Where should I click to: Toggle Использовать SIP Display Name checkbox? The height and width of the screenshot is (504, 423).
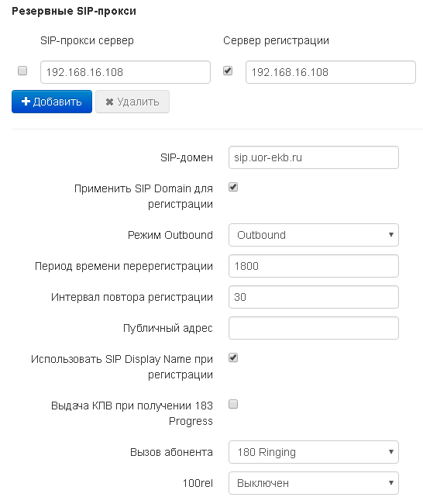(233, 357)
